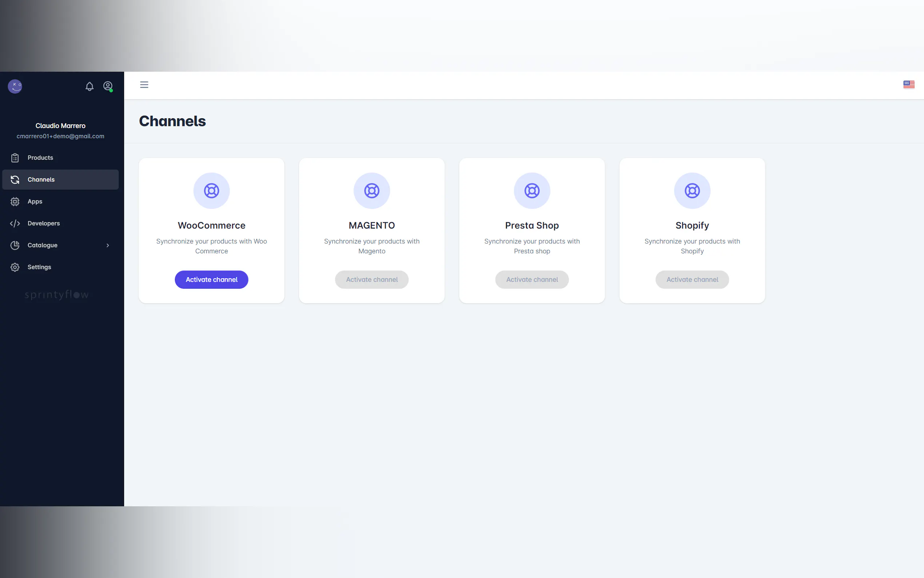The height and width of the screenshot is (578, 924).
Task: Click the Sprintyflow logo avatar
Action: pos(15,86)
